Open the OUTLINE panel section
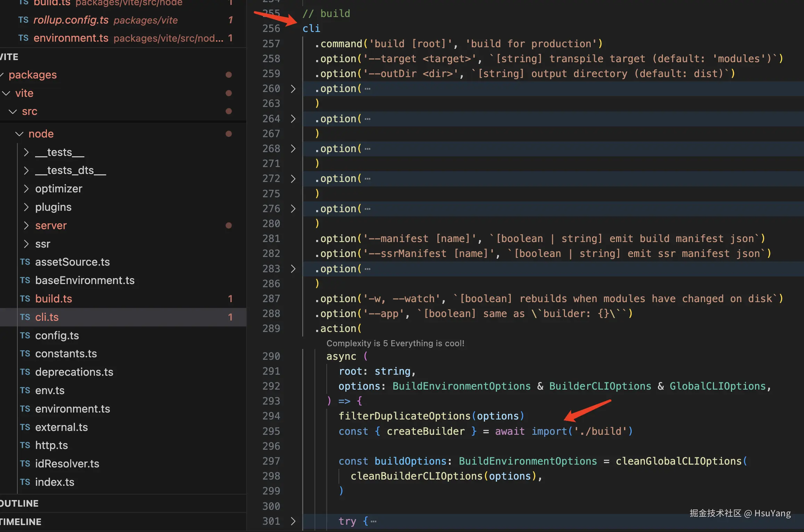Screen dimensions: 804x532 [x=19, y=503]
